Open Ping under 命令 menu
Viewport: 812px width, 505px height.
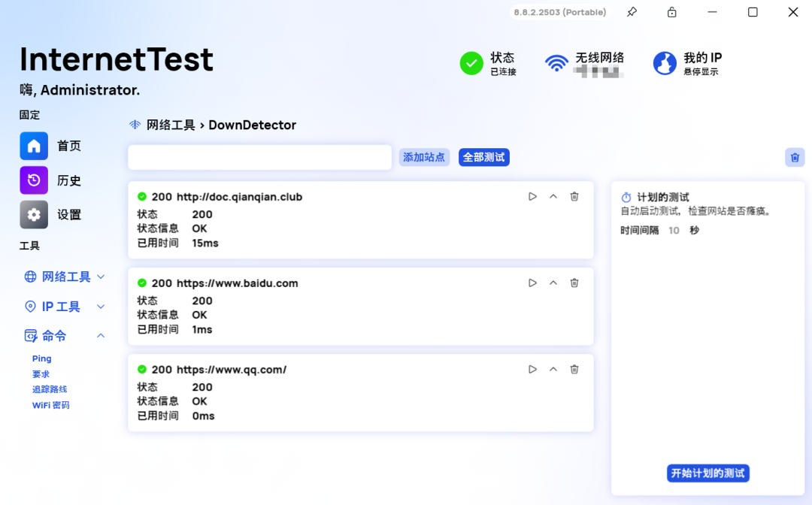coord(42,359)
